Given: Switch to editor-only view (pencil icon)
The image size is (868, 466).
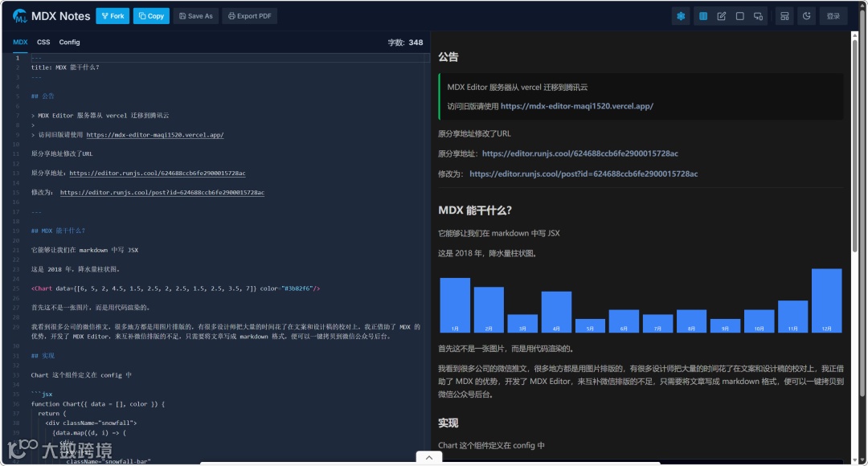Looking at the screenshot, I should click(x=721, y=16).
